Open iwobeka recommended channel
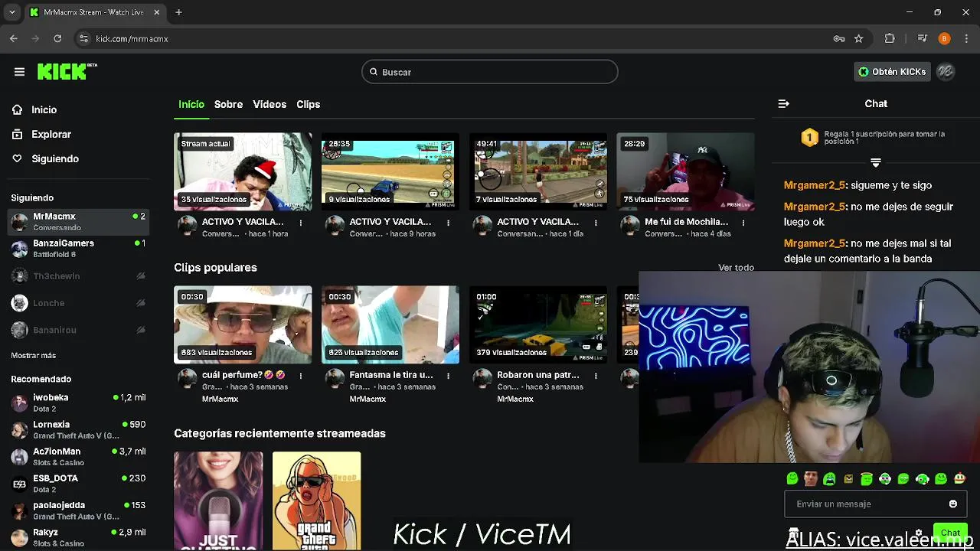The image size is (980, 551). pyautogui.click(x=78, y=403)
